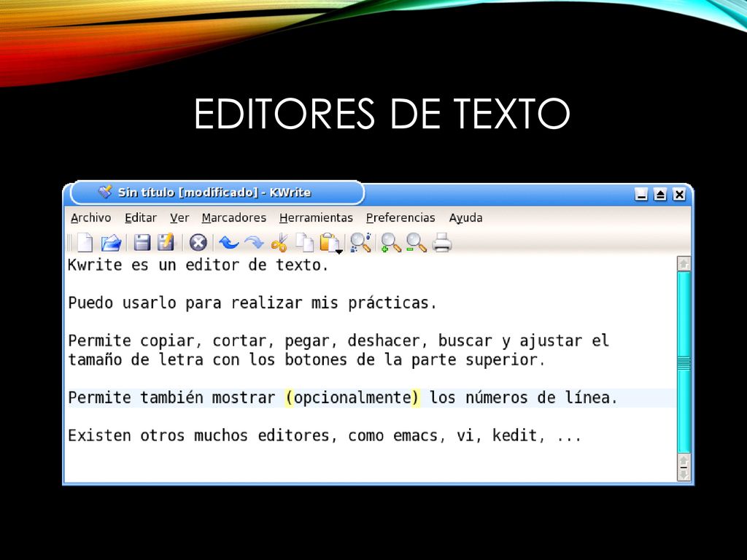747x560 pixels.
Task: Open the Editar menu
Action: [141, 217]
